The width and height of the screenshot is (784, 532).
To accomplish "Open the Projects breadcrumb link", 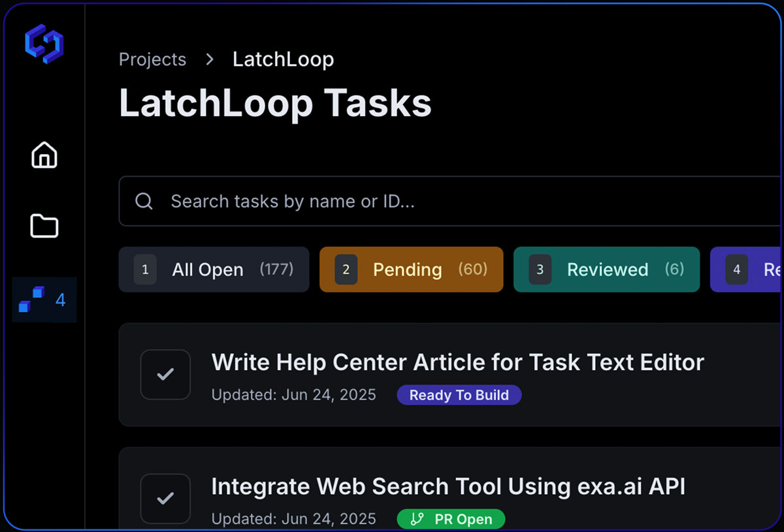I will [x=152, y=59].
